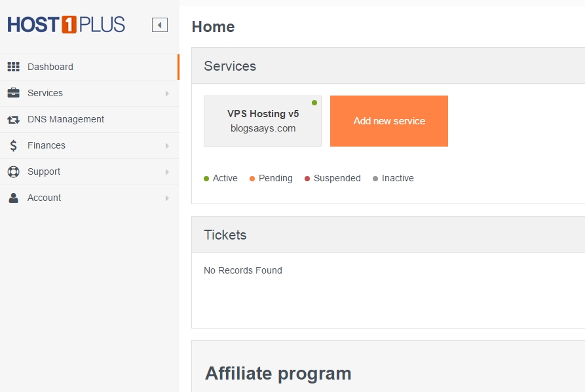Viewport: 585px width, 392px height.
Task: Click the Support lifebuoy icon
Action: pos(14,171)
